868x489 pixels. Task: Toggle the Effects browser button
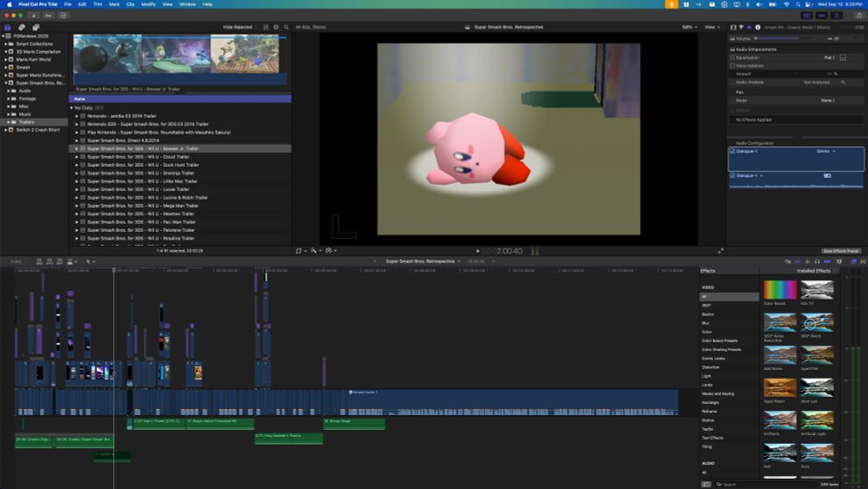tap(853, 261)
